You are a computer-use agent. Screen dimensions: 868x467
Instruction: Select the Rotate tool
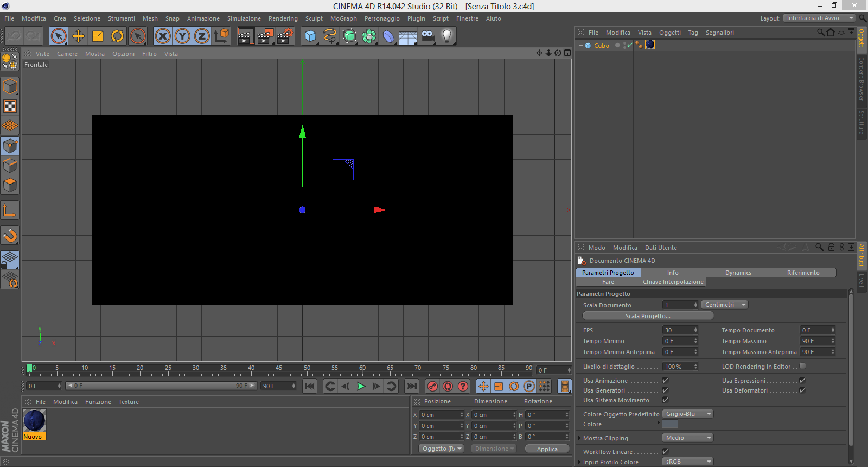(117, 36)
